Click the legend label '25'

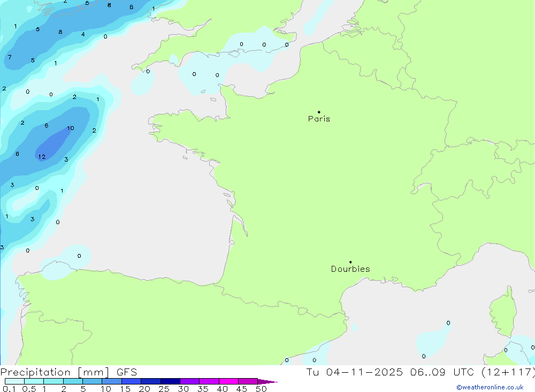164,389
